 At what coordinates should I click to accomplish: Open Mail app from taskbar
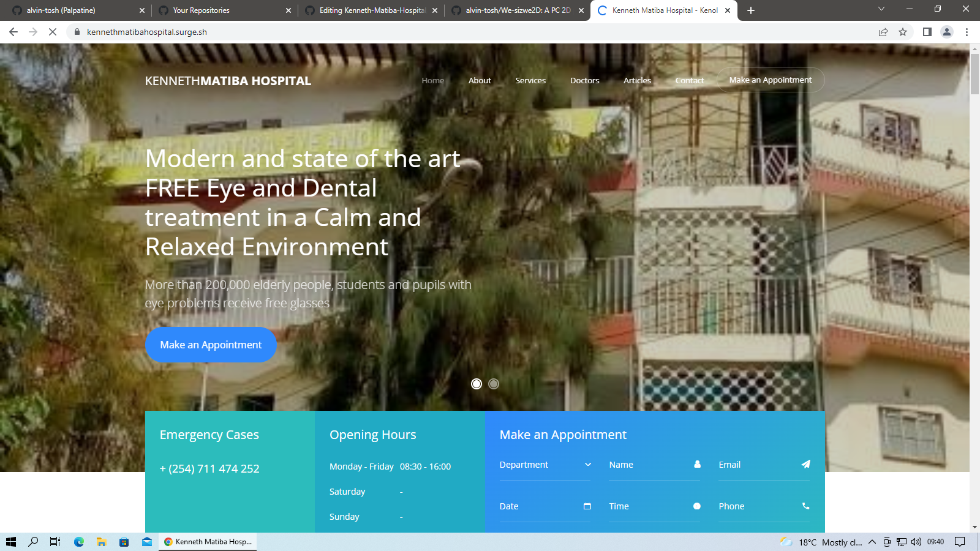(147, 542)
